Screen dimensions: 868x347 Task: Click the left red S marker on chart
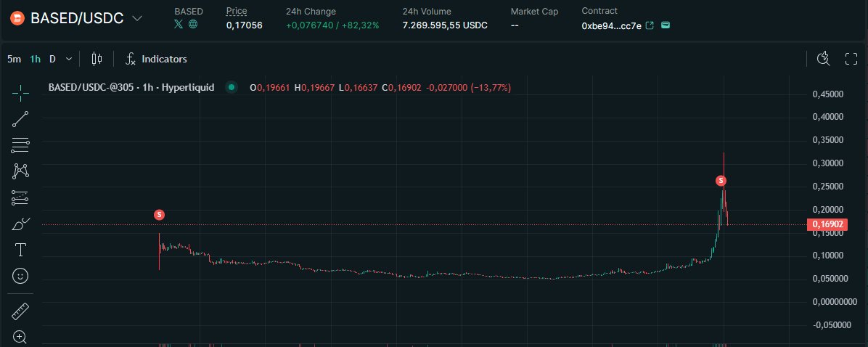(160, 214)
